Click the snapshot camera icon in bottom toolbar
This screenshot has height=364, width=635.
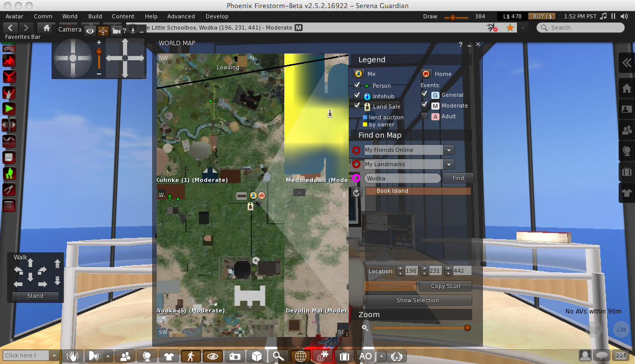click(234, 356)
